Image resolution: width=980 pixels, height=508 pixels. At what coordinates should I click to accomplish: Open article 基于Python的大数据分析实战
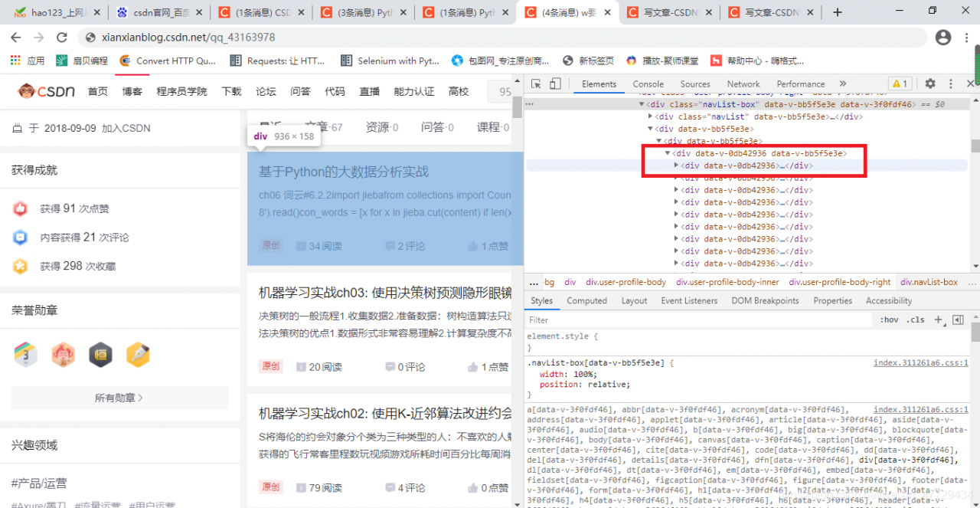point(344,172)
